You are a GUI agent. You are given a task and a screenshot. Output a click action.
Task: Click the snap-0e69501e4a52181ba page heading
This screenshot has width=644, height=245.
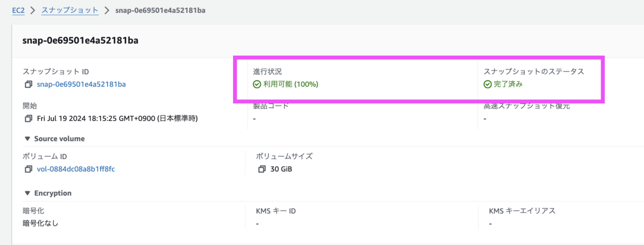(80, 40)
